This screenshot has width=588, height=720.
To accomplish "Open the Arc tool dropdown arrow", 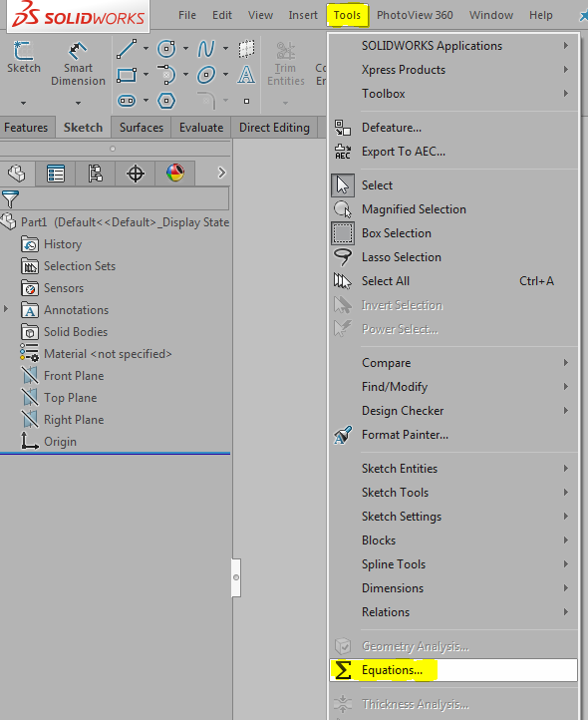I will (186, 75).
